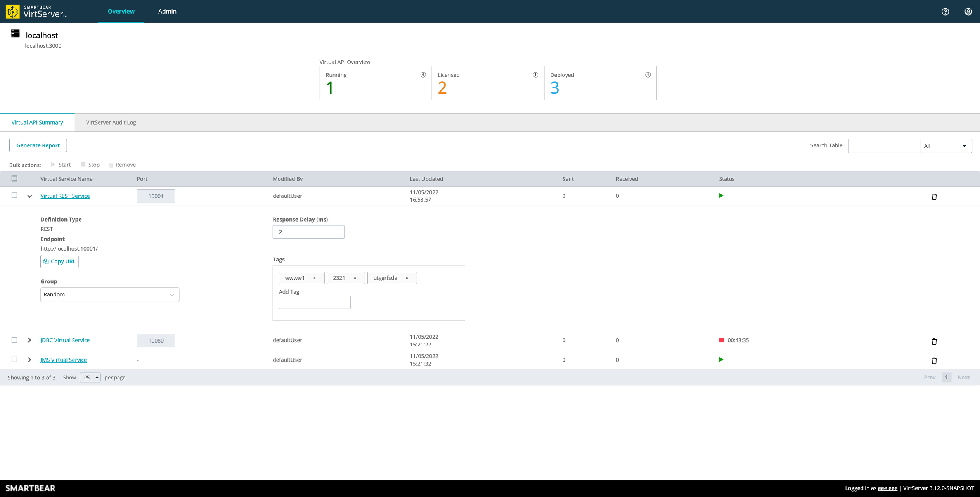Open the per page count dropdown

90,378
